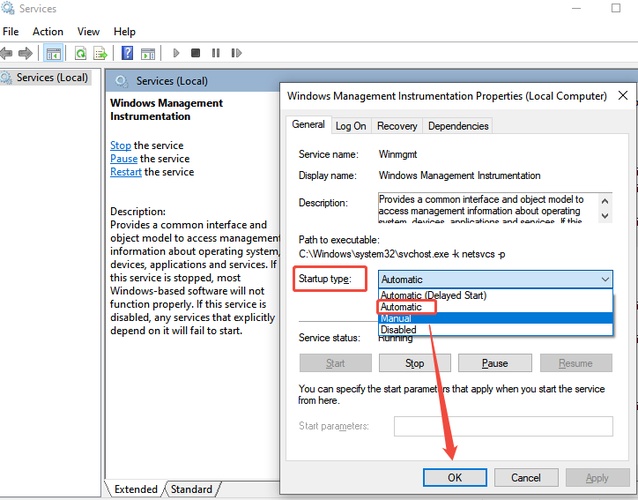Switch to the General tab
Viewport: 638px width, 500px height.
tap(308, 124)
